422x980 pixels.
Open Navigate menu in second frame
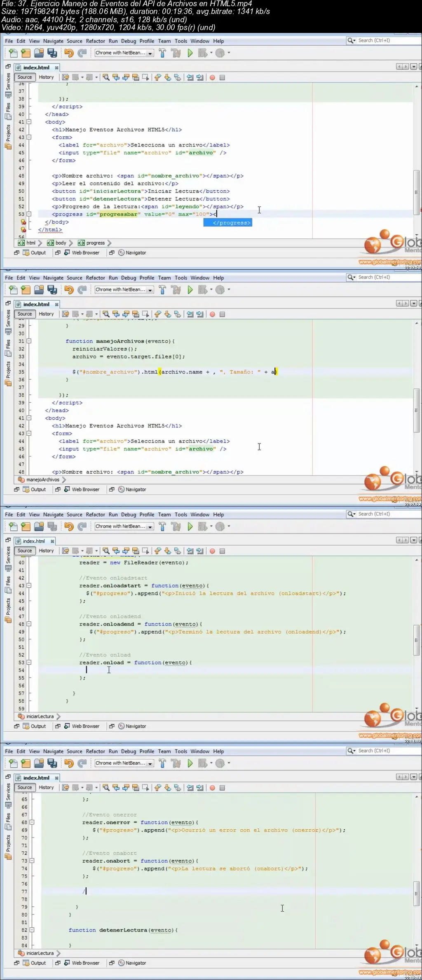tap(53, 278)
